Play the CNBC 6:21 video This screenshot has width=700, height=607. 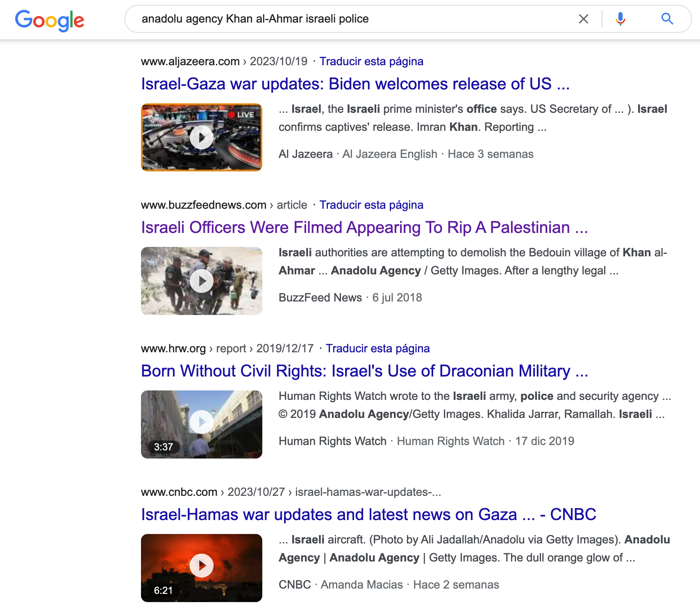coord(201,566)
